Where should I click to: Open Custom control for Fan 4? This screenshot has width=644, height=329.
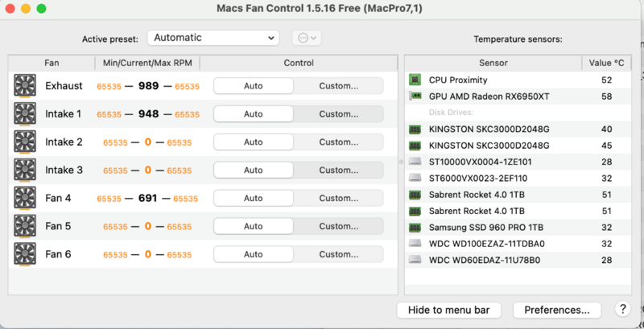(338, 198)
